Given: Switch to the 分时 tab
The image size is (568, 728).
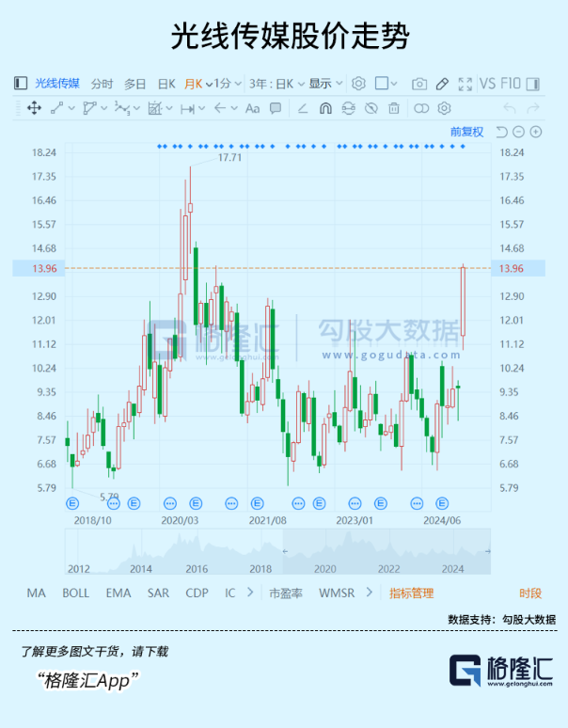Looking at the screenshot, I should click(x=102, y=84).
